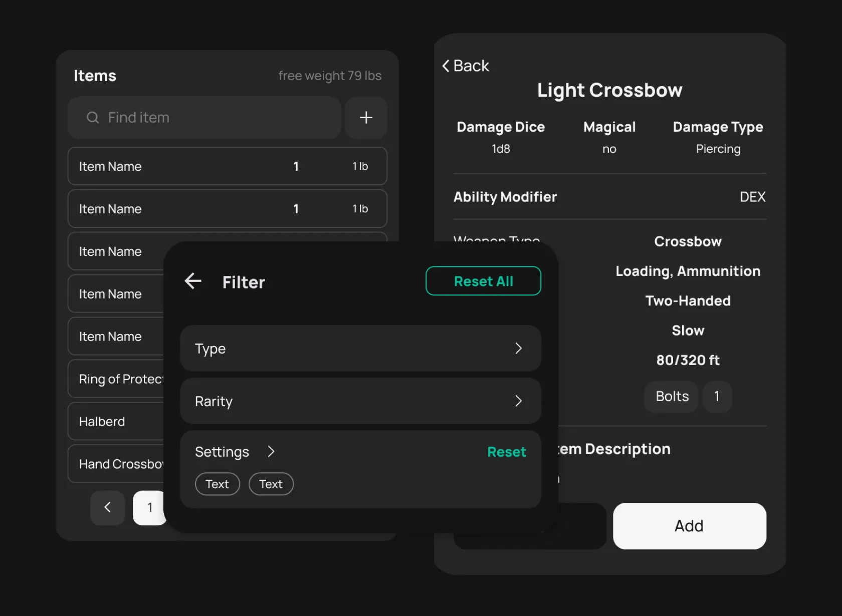Click the Two-Handed property

coord(688,300)
